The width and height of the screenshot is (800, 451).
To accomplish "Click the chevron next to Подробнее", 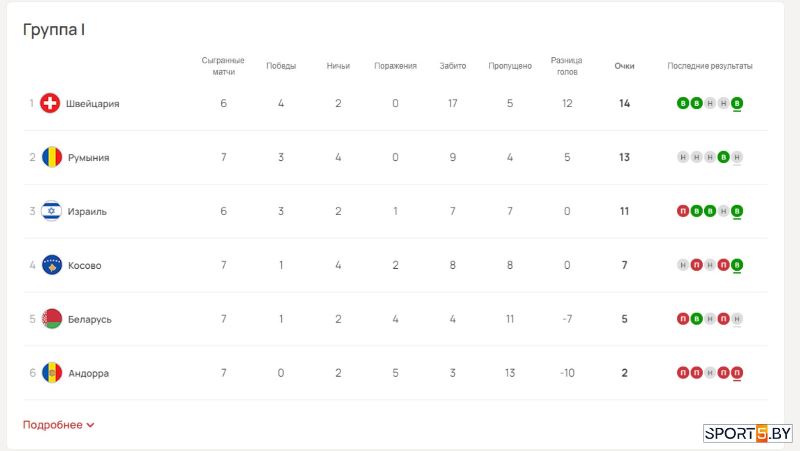I will tap(90, 425).
